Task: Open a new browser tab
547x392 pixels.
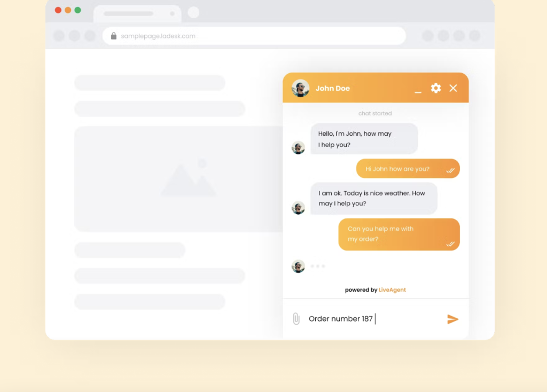Action: pos(193,13)
